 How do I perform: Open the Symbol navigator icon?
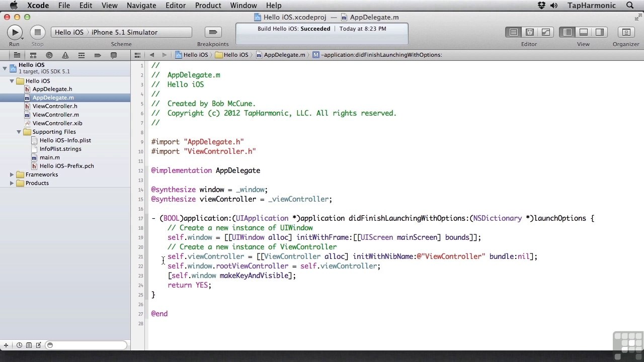pyautogui.click(x=33, y=55)
